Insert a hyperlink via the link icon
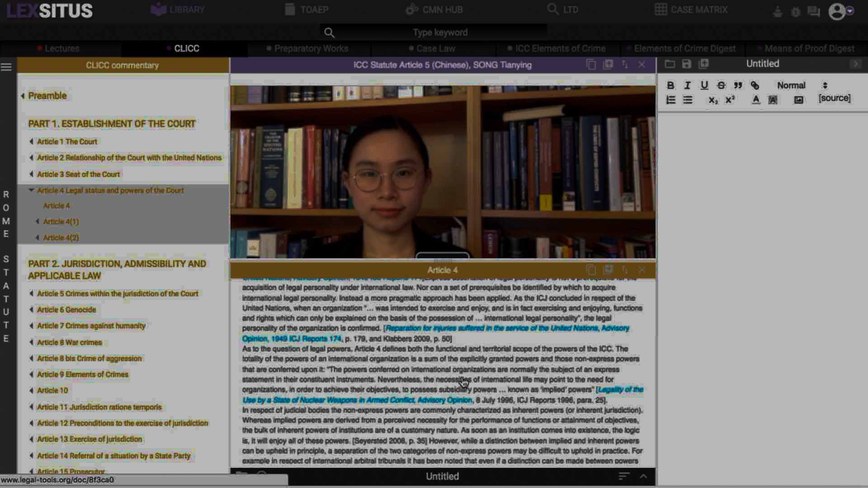 click(755, 85)
